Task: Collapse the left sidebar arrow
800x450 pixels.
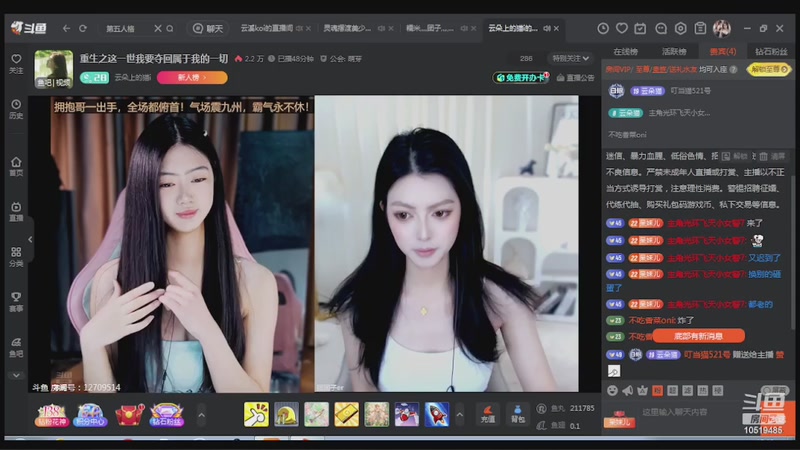Action: 30,239
